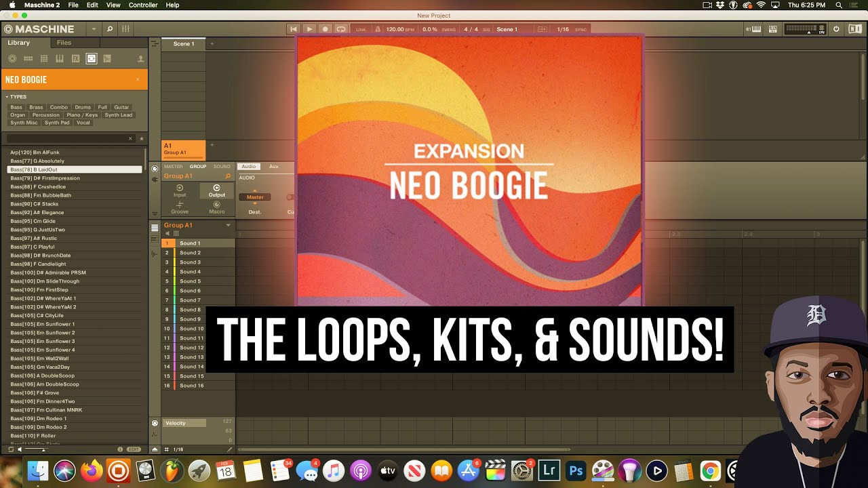This screenshot has height=488, width=868.
Task: Open the browser search magnifier icon
Action: (x=110, y=29)
